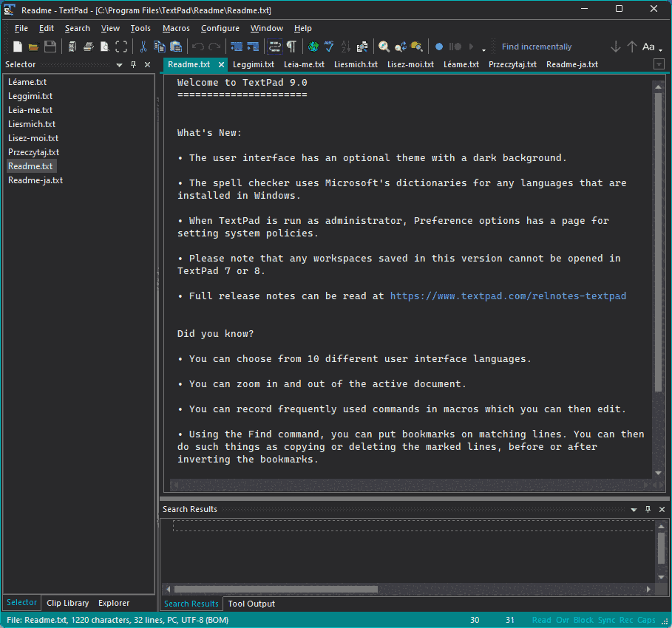Open a file using the folder icon
This screenshot has height=628, width=672.
coord(33,46)
